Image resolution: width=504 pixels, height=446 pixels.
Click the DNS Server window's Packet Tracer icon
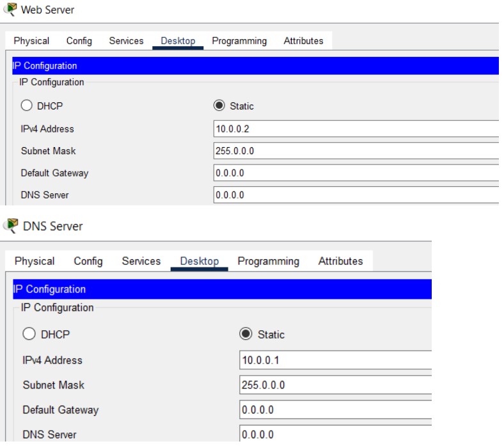pyautogui.click(x=11, y=225)
